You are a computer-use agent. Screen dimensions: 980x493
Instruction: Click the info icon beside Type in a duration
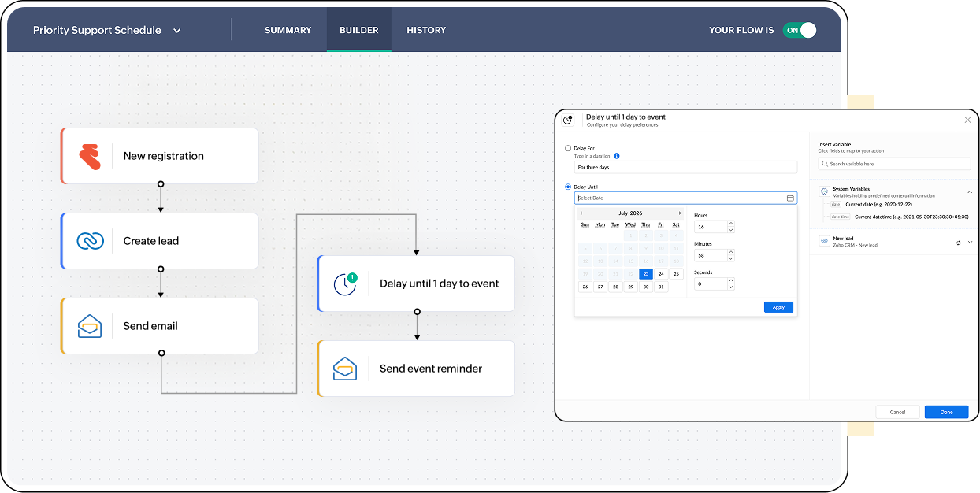pos(616,156)
